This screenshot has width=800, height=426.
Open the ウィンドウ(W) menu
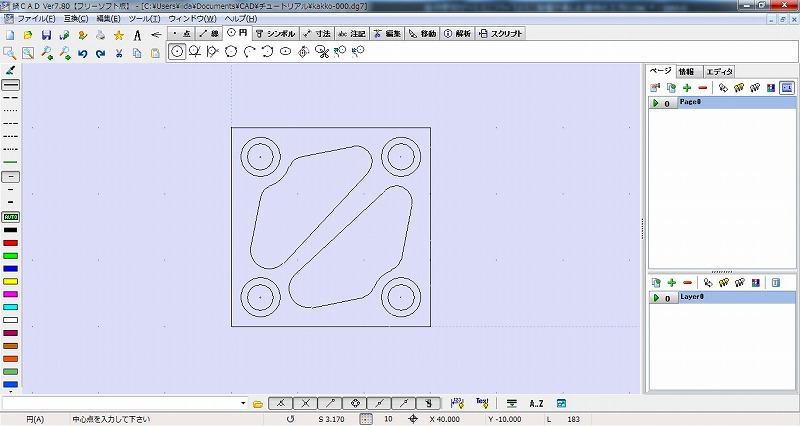pos(191,19)
